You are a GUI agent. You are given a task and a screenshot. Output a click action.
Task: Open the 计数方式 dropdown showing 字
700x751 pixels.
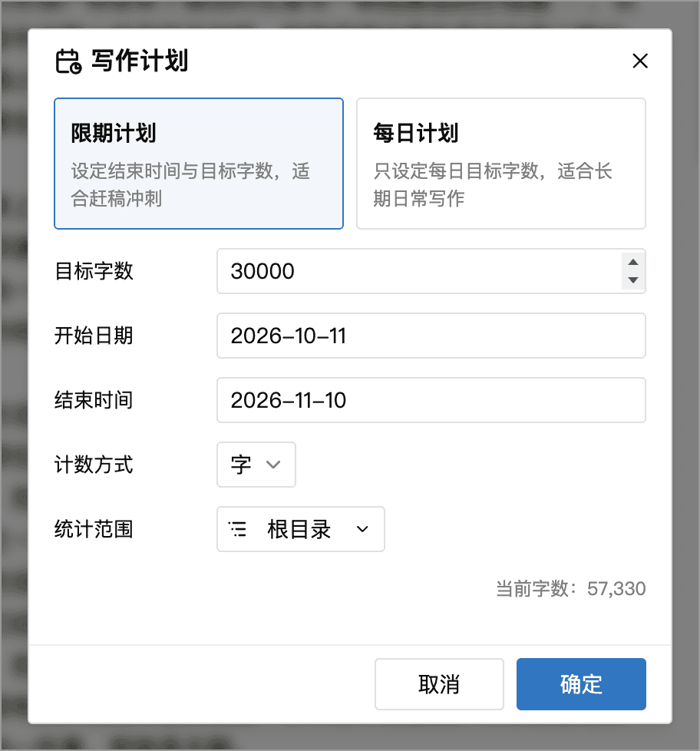256,465
